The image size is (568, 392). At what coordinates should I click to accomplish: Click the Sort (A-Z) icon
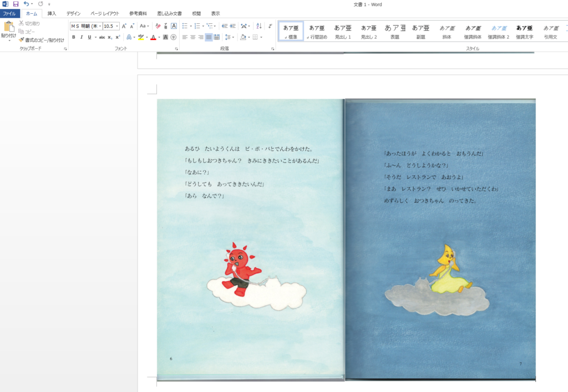click(x=258, y=26)
